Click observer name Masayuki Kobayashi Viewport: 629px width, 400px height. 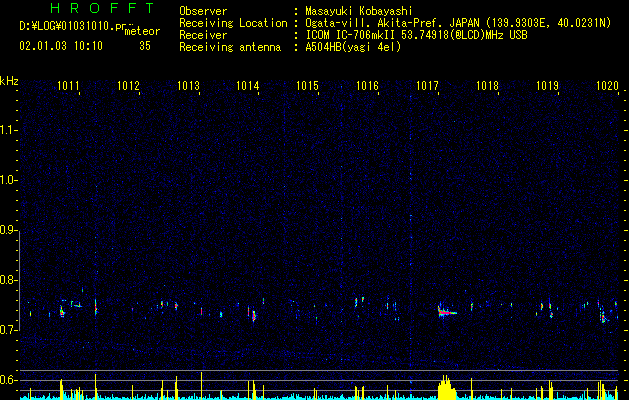click(x=359, y=11)
